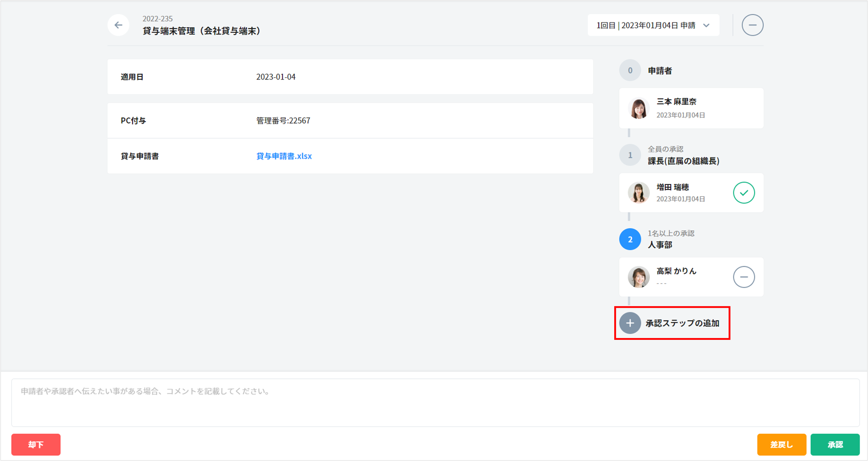This screenshot has height=461, width=868.
Task: Open 貸与申請書.xlsx attachment link
Action: pos(284,156)
